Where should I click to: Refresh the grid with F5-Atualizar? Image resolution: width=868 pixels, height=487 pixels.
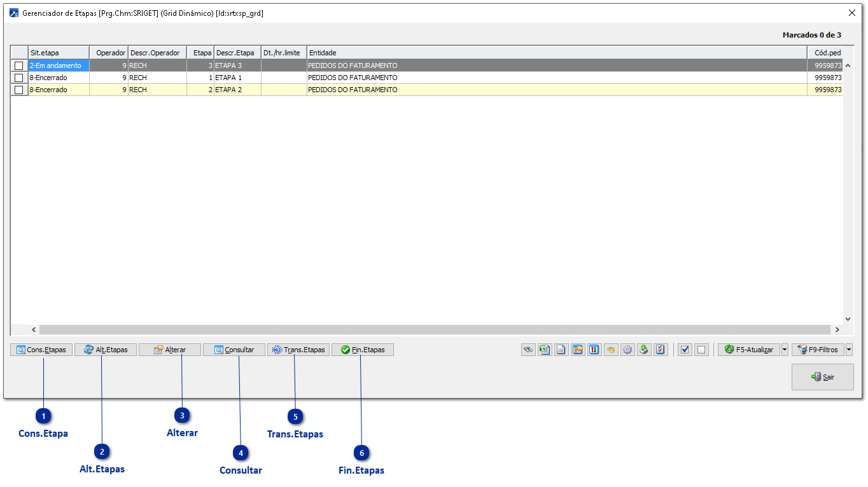coord(749,350)
